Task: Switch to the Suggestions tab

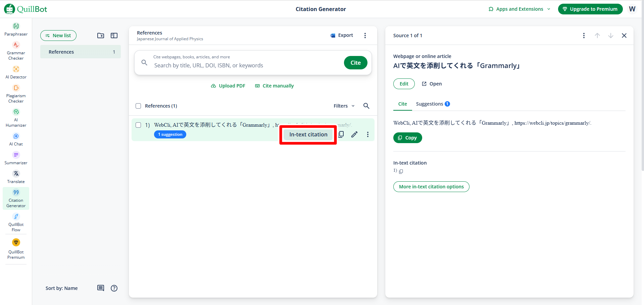Action: pos(433,104)
